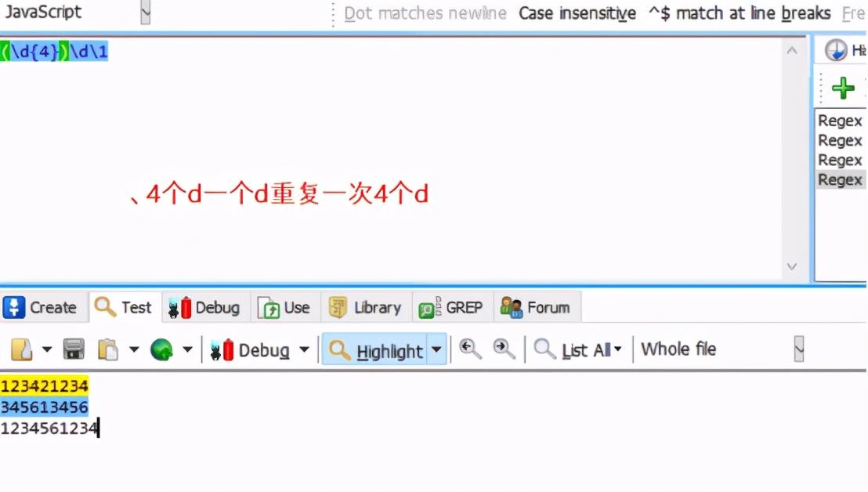Expand the Debug toolbar dropdown arrow

[x=304, y=349]
